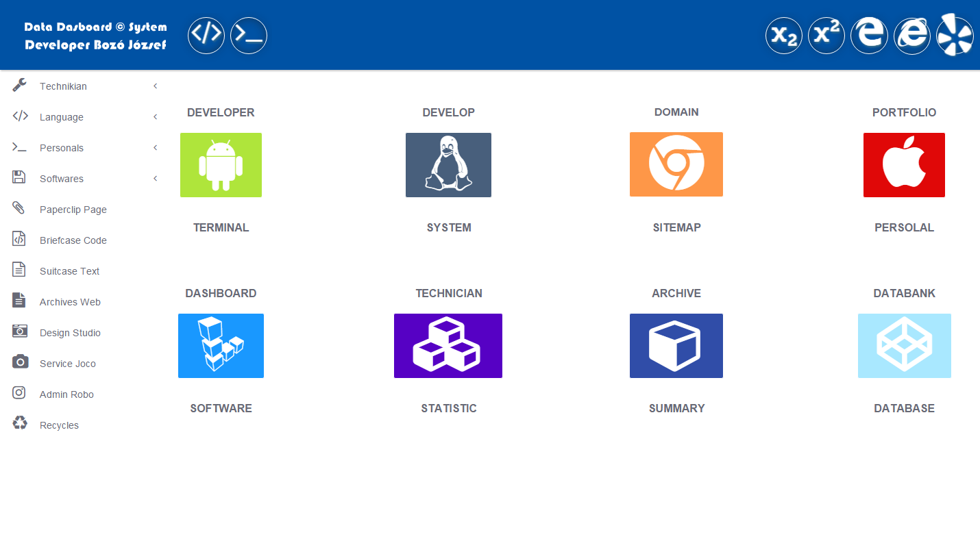Expand the Personals menu chevron
Screen dimensions: 980x541
pyautogui.click(x=156, y=148)
